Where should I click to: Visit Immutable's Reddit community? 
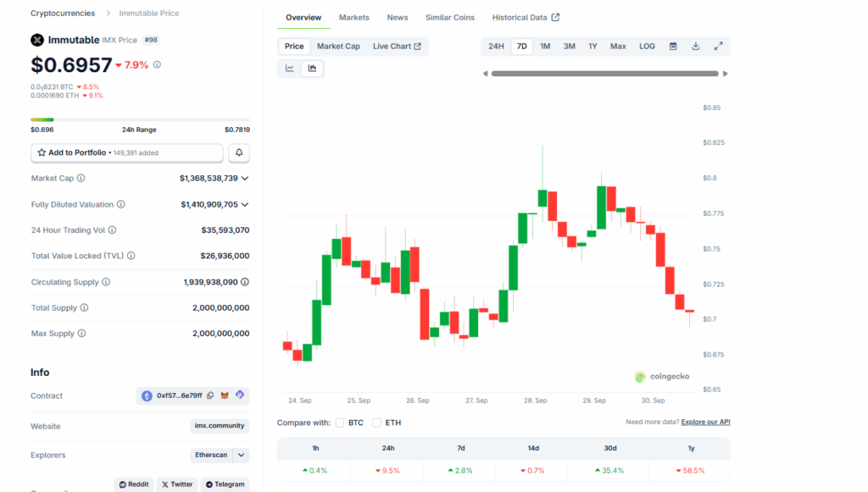(x=133, y=484)
